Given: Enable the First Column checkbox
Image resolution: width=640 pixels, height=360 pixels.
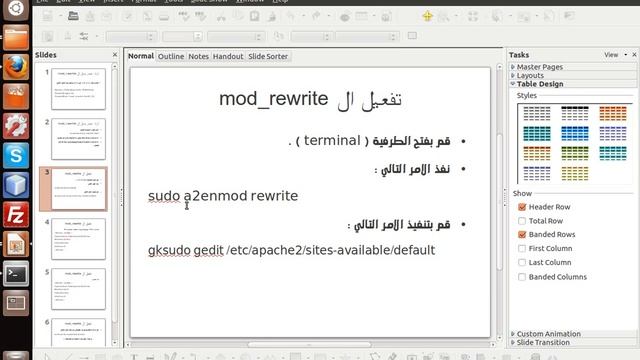Looking at the screenshot, I should (522, 249).
